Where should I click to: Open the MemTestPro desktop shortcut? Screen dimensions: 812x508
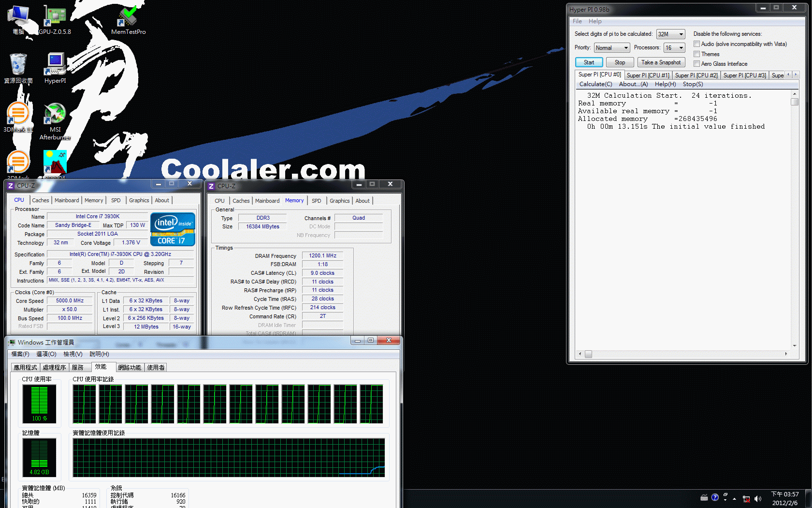[128, 19]
